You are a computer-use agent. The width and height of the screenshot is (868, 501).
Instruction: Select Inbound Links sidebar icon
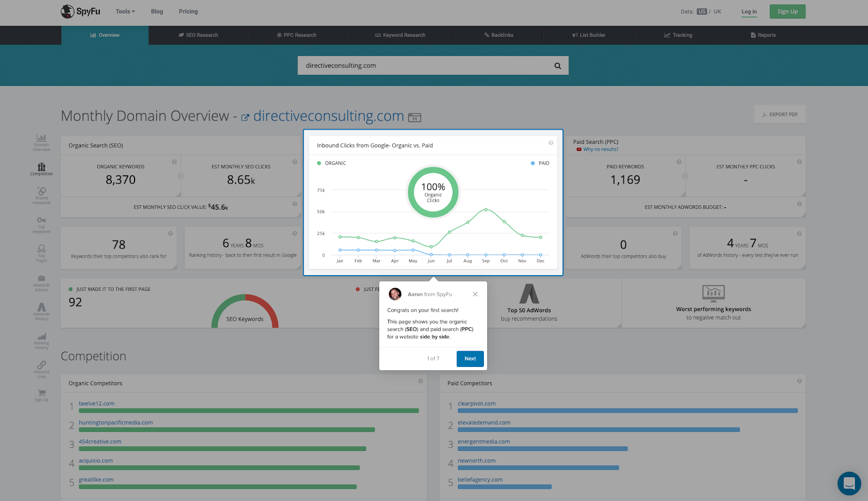point(41,370)
